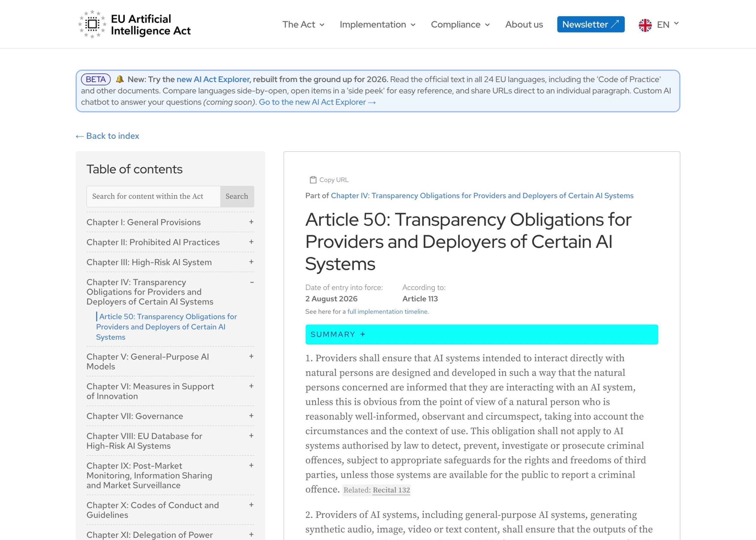Viewport: 756px width, 540px height.
Task: Click the BETA badge
Action: pyautogui.click(x=96, y=79)
